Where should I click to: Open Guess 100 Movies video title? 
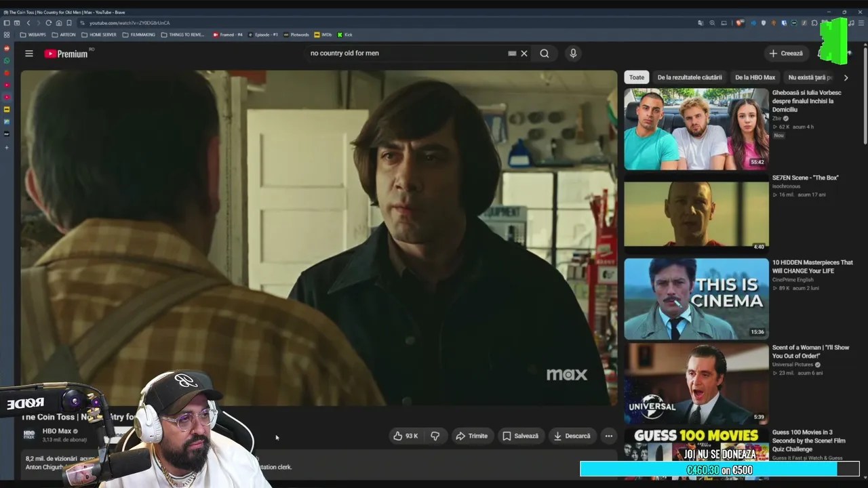[811, 441]
